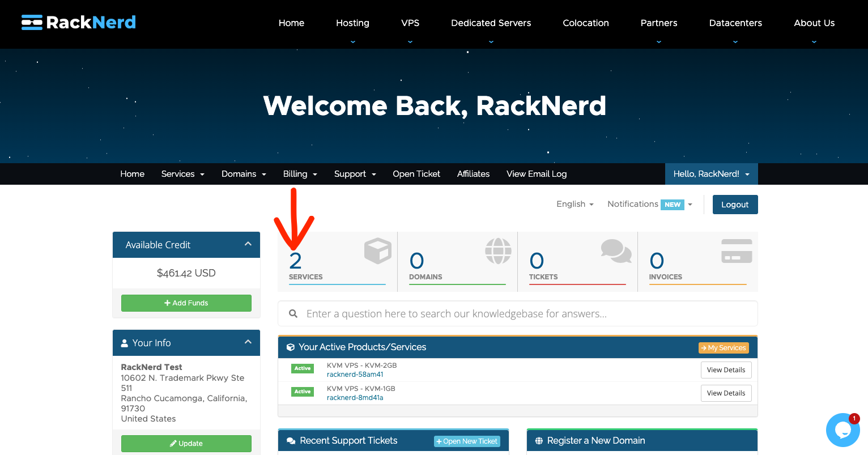Click the orange My Services button
The image size is (868, 455).
point(724,348)
